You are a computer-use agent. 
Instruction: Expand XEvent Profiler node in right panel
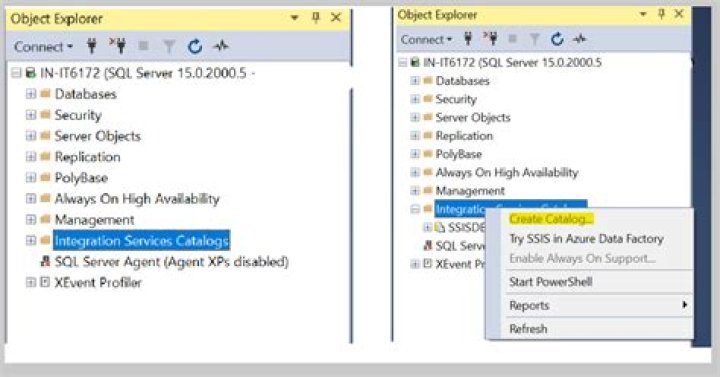click(415, 264)
